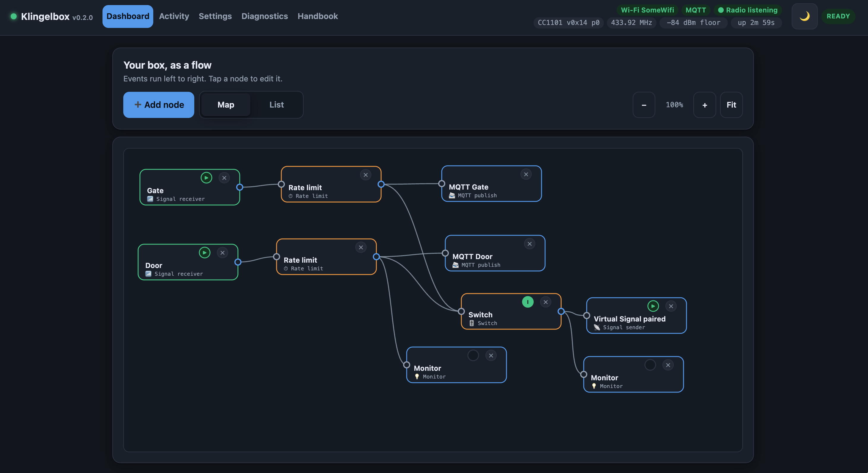The image size is (868, 473).
Task: Click the 100% zoom level value
Action: 674,105
